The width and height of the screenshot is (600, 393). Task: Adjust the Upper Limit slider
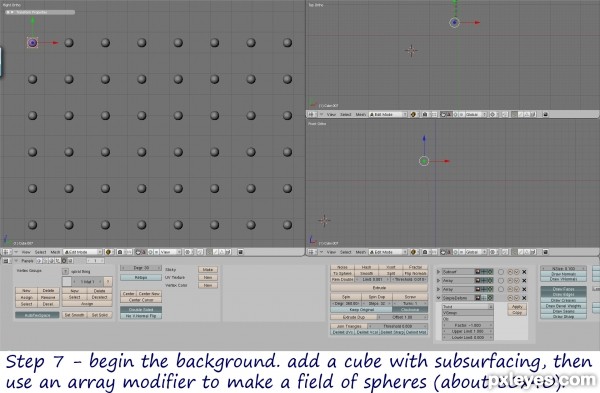[x=468, y=331]
